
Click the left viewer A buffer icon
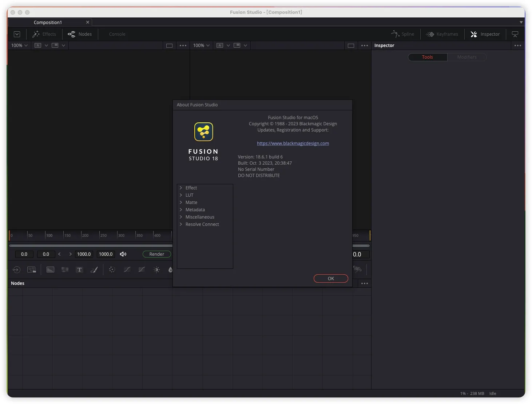tap(38, 46)
